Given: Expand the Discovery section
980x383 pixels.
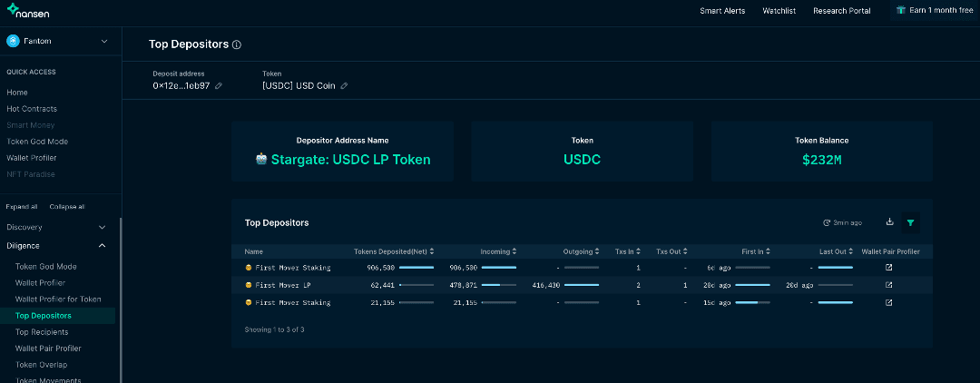Looking at the screenshot, I should (102, 227).
